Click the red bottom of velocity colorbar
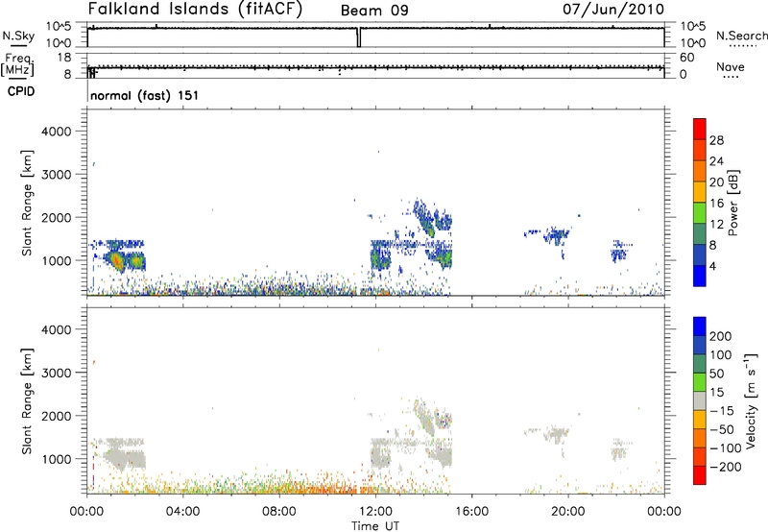768x532 pixels. (x=700, y=475)
